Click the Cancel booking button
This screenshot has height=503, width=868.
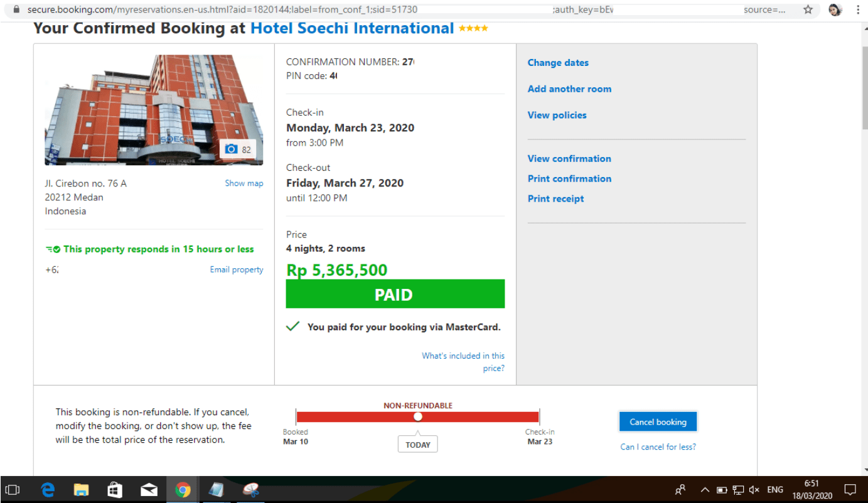(658, 422)
